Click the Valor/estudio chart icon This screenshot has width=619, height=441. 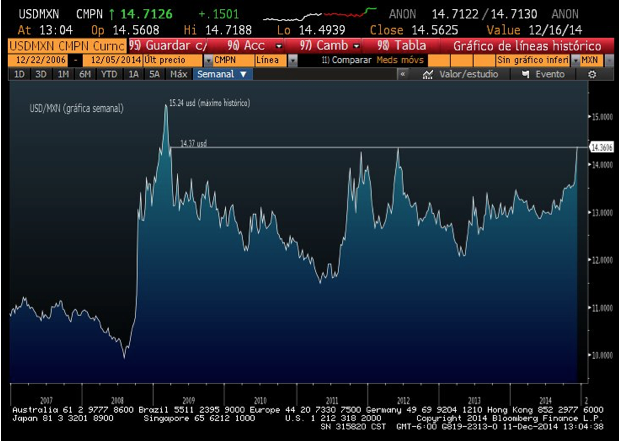click(x=428, y=74)
